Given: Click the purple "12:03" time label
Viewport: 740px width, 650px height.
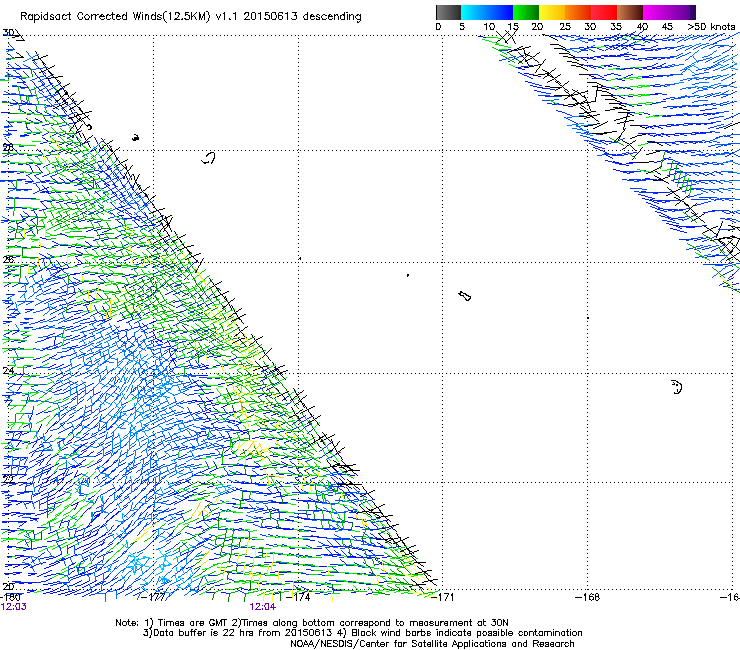Looking at the screenshot, I should click(14, 607).
